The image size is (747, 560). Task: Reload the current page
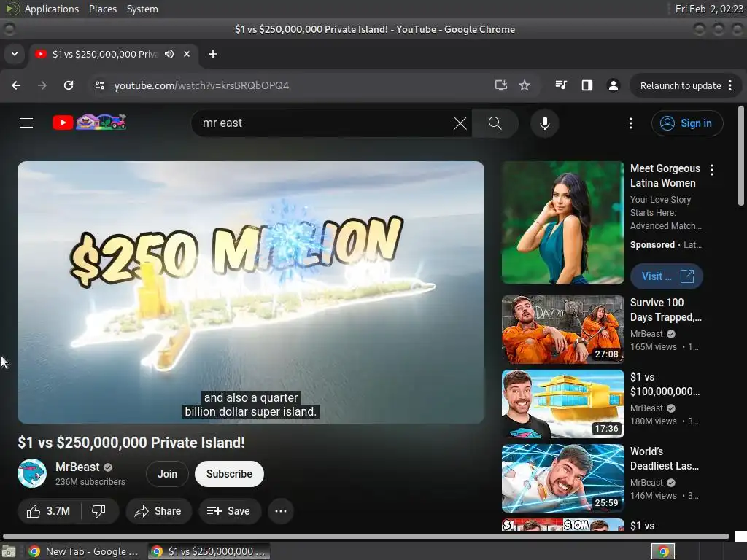pyautogui.click(x=69, y=85)
